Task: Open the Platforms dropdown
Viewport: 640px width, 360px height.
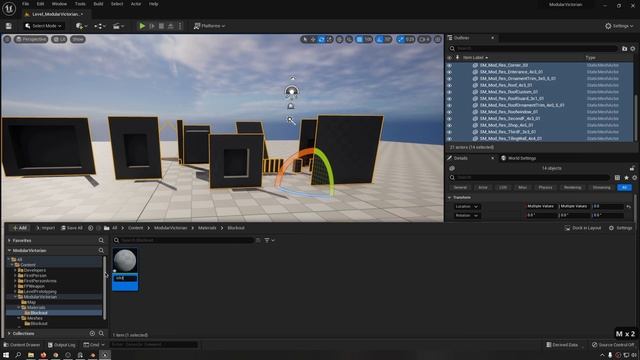Action: [209, 26]
